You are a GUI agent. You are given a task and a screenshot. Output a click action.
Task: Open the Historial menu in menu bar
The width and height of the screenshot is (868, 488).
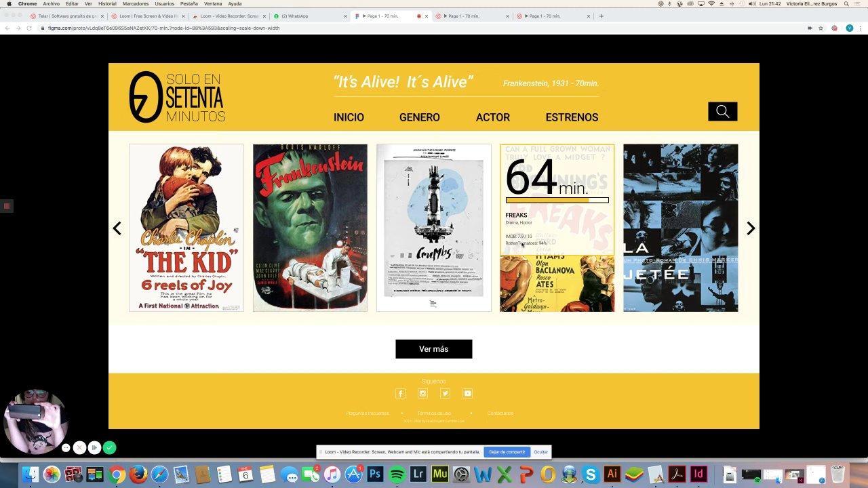107,3
